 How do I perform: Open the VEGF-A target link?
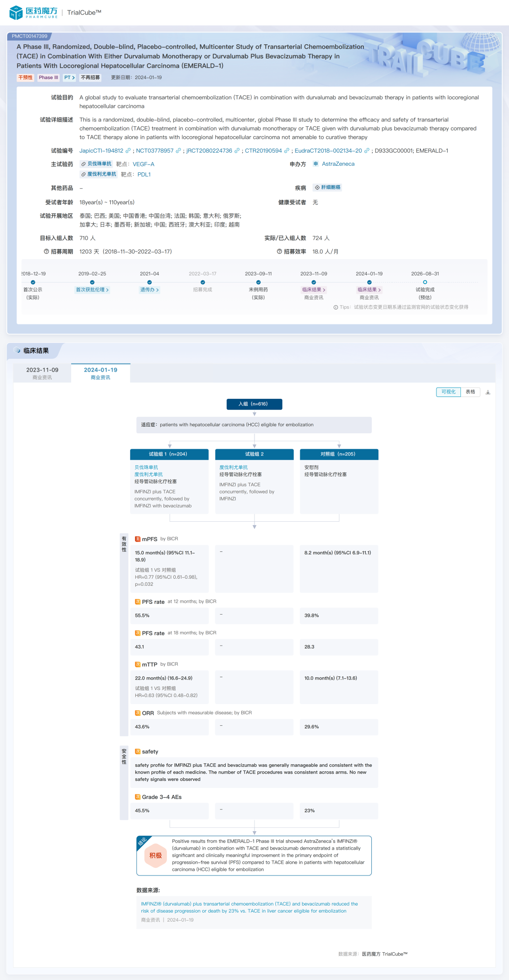(143, 164)
